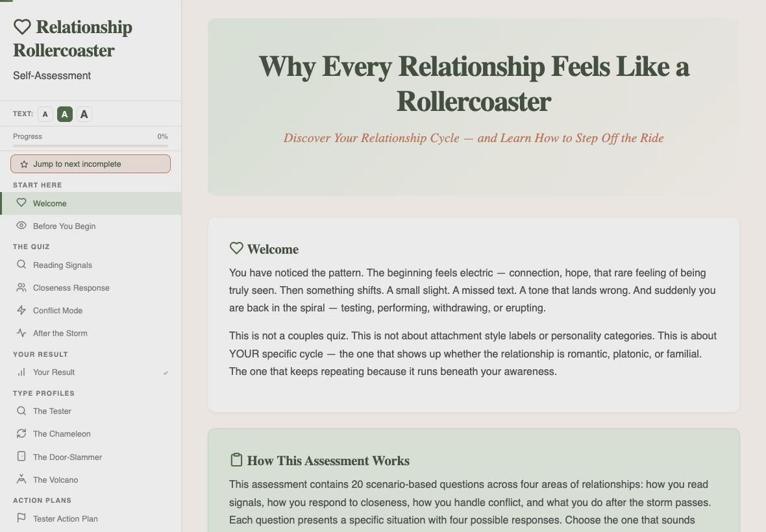Open After the Storm section
Screen dimensions: 766x532
coord(90,333)
